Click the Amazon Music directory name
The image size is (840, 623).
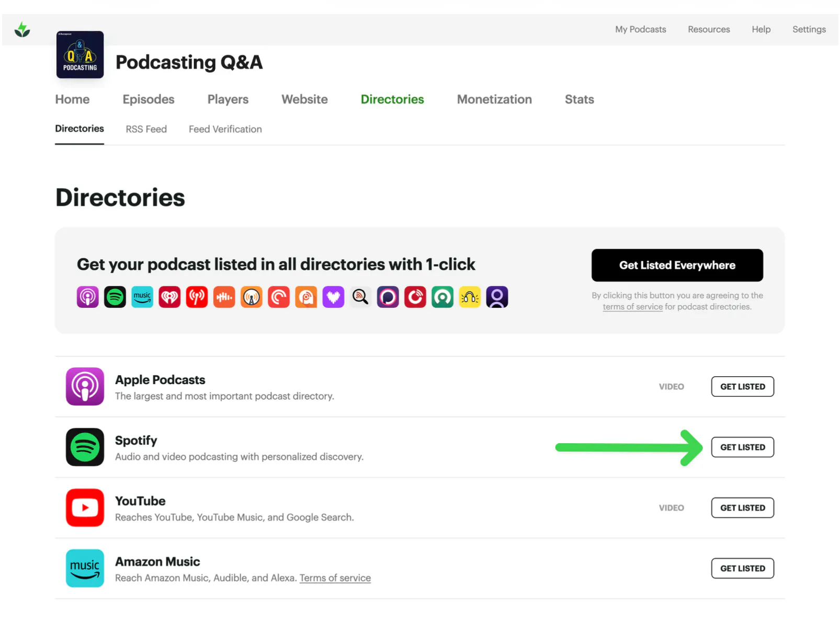157,562
